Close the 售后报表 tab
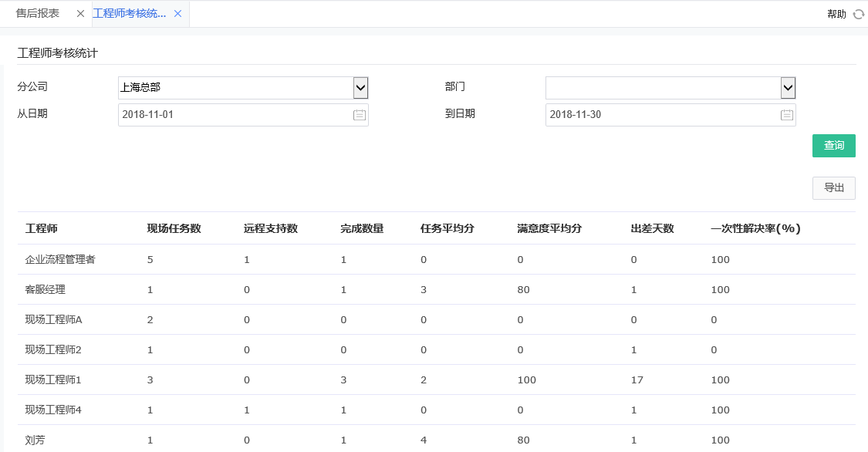Image resolution: width=868 pixels, height=452 pixels. [x=80, y=13]
